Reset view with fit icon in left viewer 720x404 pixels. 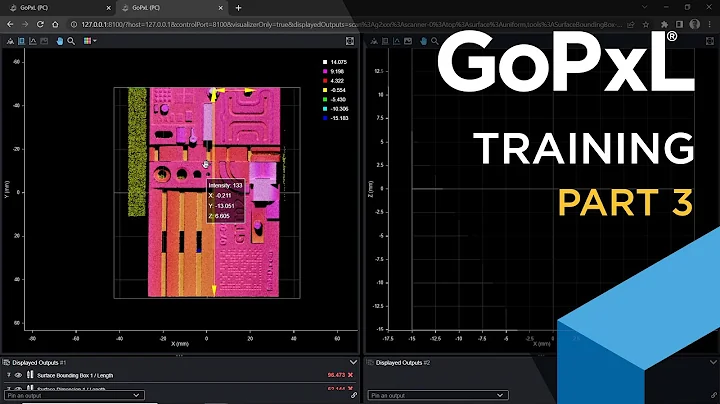point(350,41)
